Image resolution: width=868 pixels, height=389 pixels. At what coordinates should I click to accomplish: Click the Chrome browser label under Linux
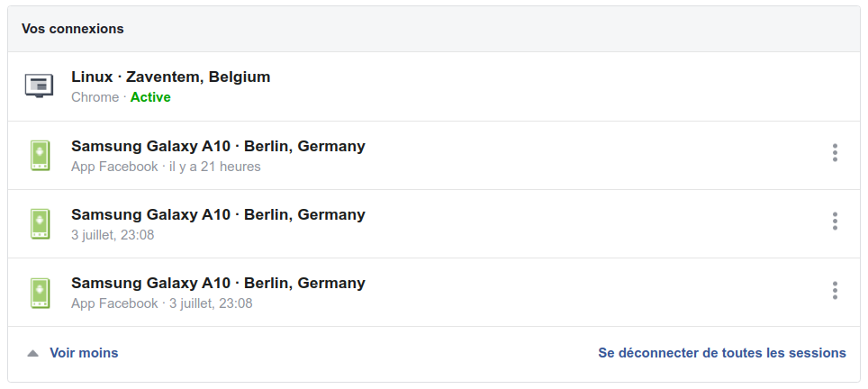pos(95,97)
